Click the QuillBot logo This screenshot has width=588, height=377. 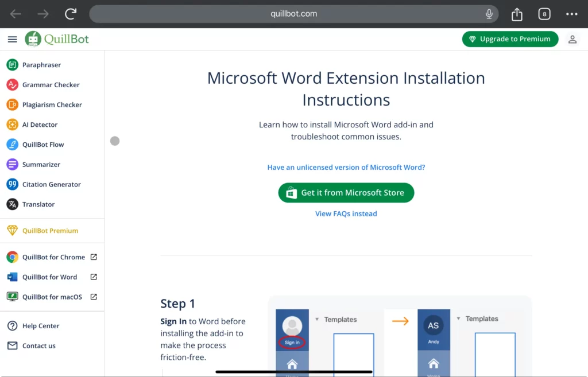point(57,39)
